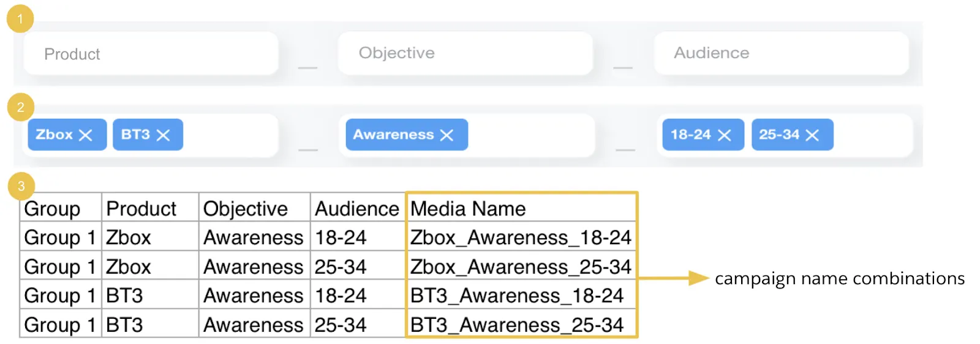Remove the Zbox tag via its X

point(86,135)
